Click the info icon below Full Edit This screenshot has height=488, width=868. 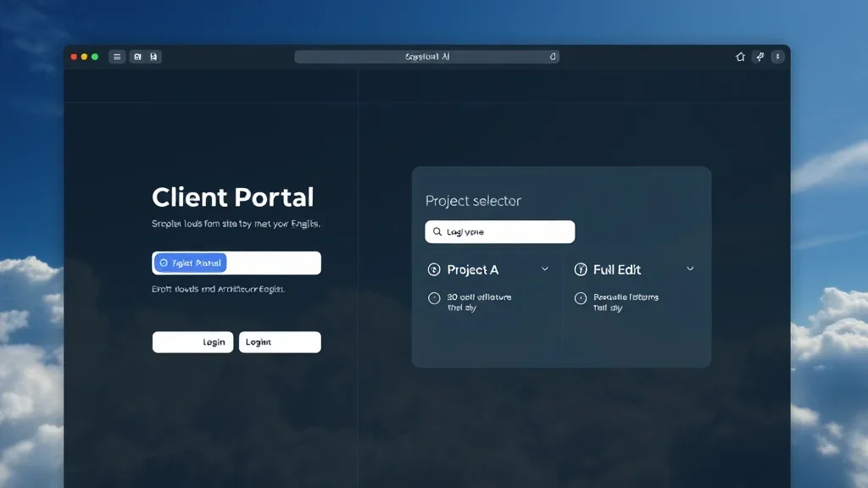[581, 298]
